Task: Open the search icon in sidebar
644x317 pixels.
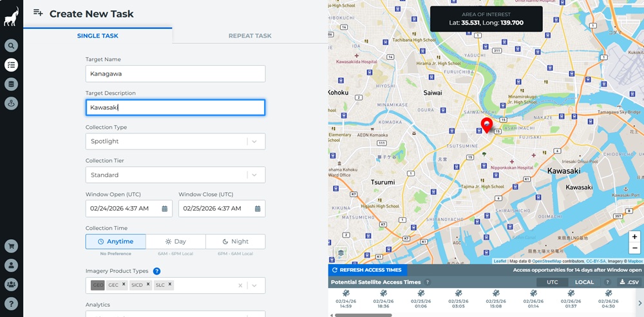Action: pos(11,46)
